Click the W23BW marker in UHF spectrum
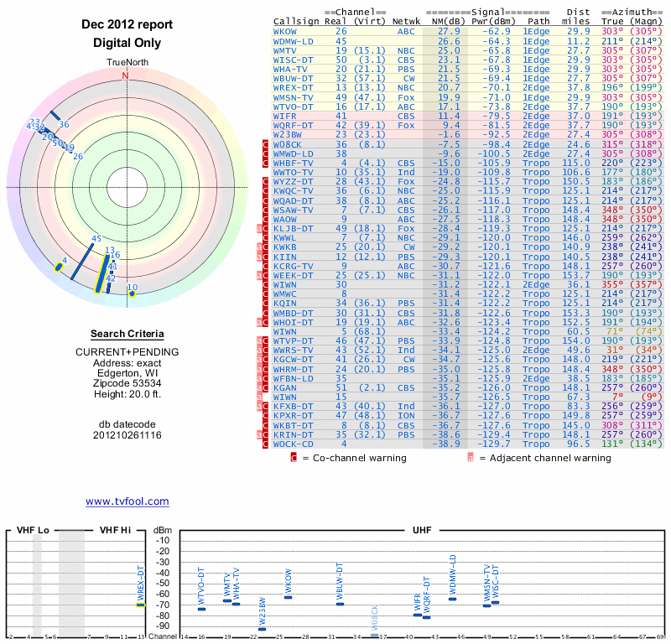This screenshot has height=644, width=671. click(263, 628)
